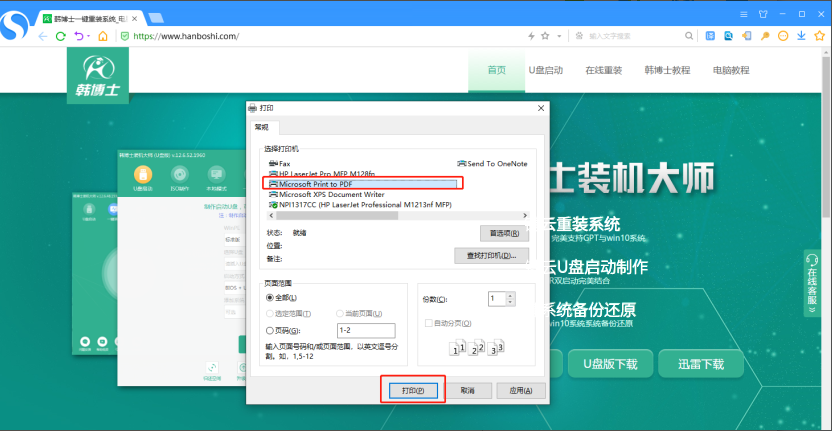Select Microsoft XPS Document Writer printer
The width and height of the screenshot is (832, 431).
pyautogui.click(x=327, y=194)
